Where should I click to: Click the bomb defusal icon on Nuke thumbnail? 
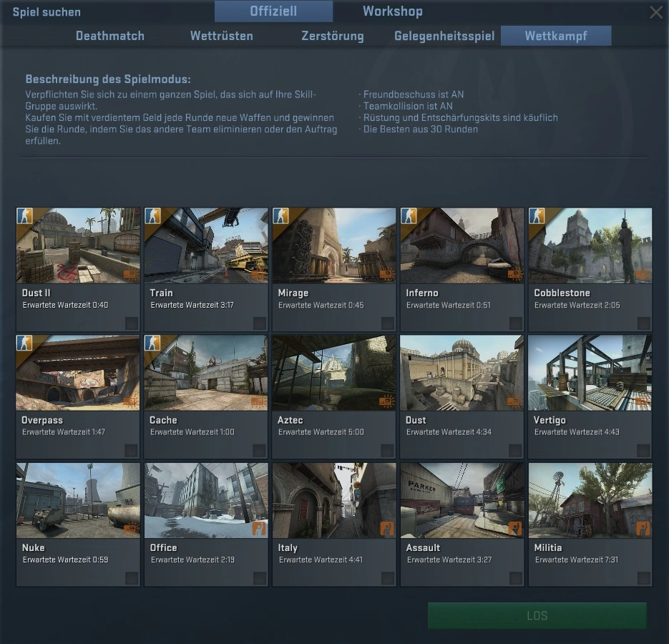click(x=131, y=530)
